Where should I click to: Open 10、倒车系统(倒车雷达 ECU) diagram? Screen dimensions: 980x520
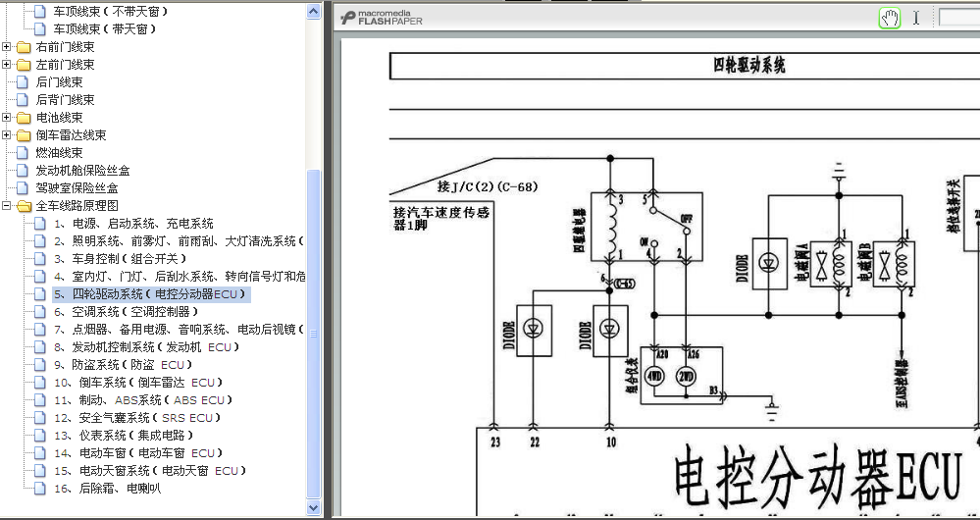pos(138,382)
